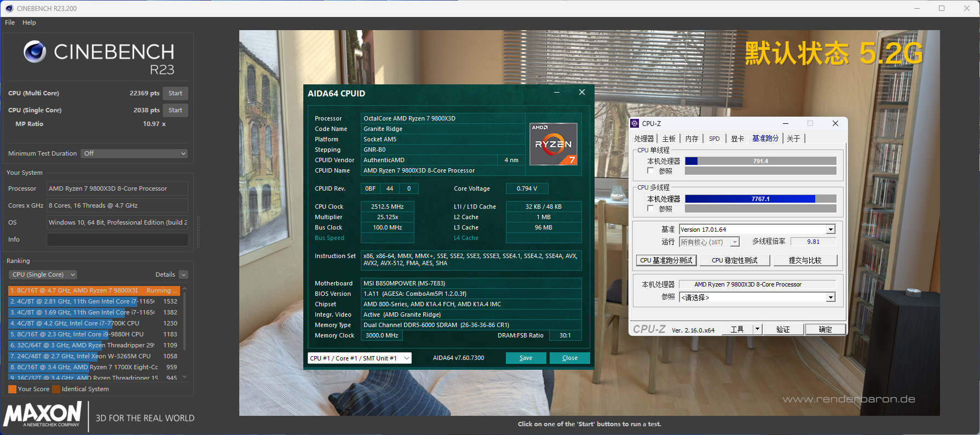Enable reference checkbox under CPU 单线程

[650, 171]
